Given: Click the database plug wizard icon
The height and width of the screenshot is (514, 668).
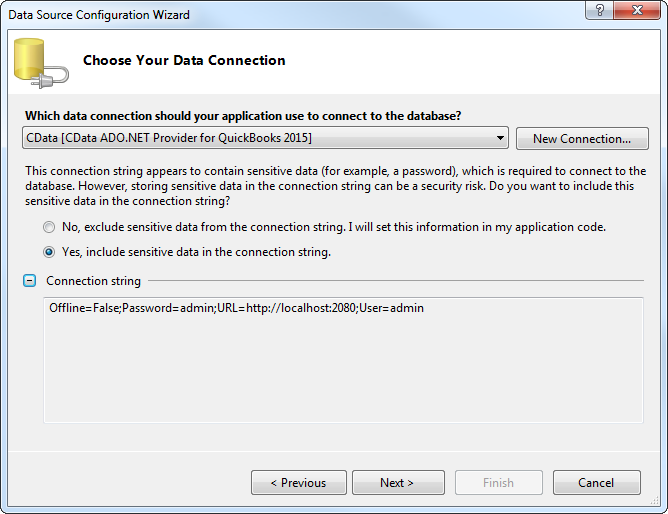Looking at the screenshot, I should (x=40, y=62).
